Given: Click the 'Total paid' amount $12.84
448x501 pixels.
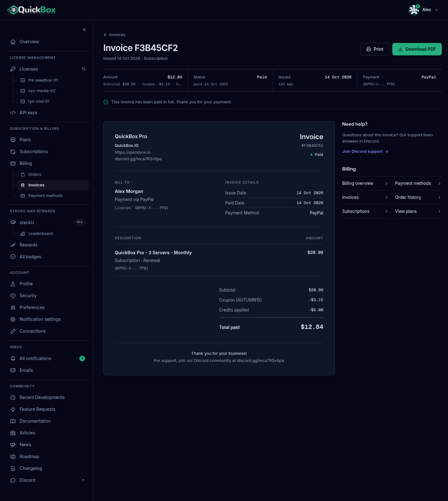Looking at the screenshot, I should tap(312, 327).
